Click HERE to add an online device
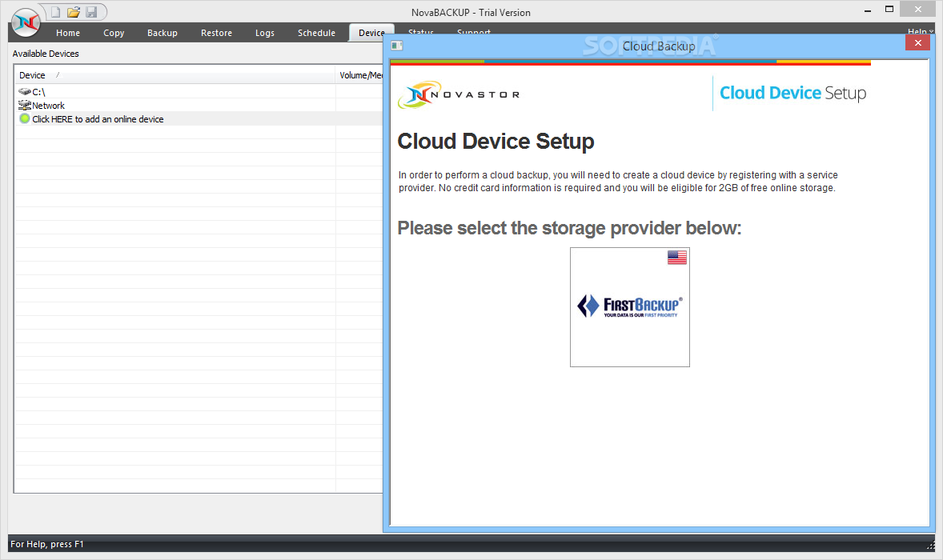The height and width of the screenshot is (560, 943). coord(98,119)
